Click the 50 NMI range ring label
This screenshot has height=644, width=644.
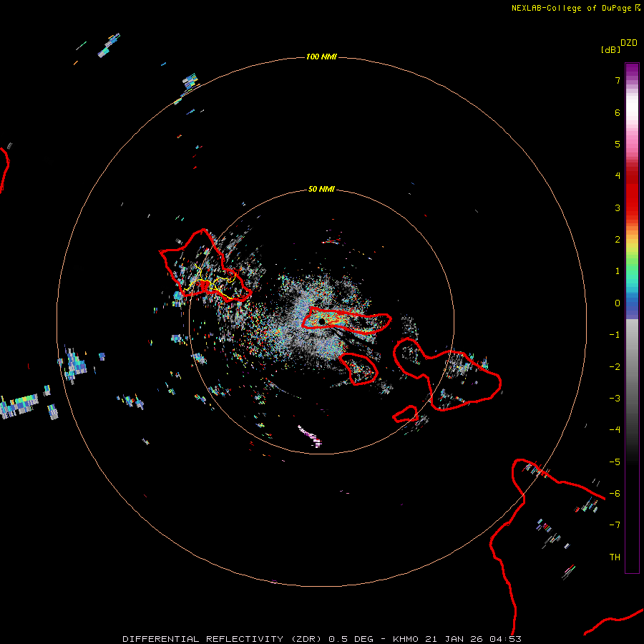[321, 189]
